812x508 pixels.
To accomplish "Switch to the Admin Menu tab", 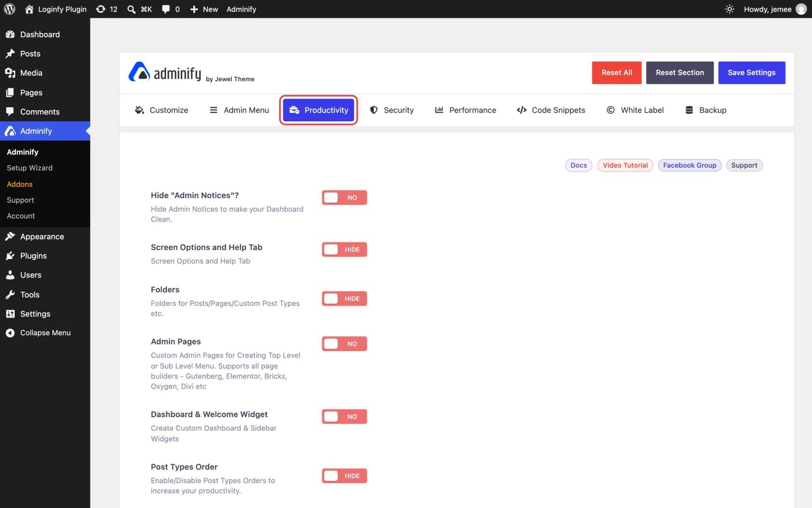I will click(239, 110).
